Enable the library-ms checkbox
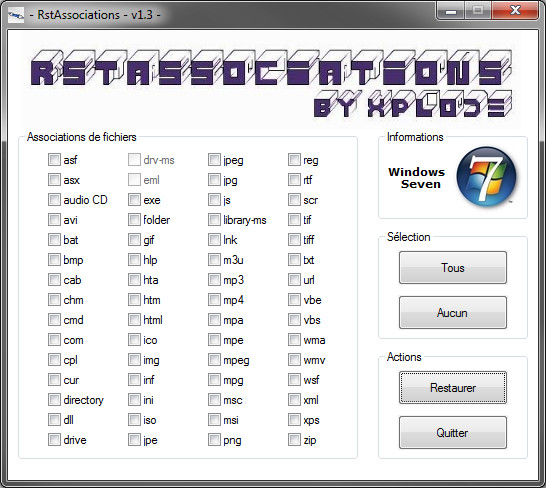 pyautogui.click(x=214, y=220)
